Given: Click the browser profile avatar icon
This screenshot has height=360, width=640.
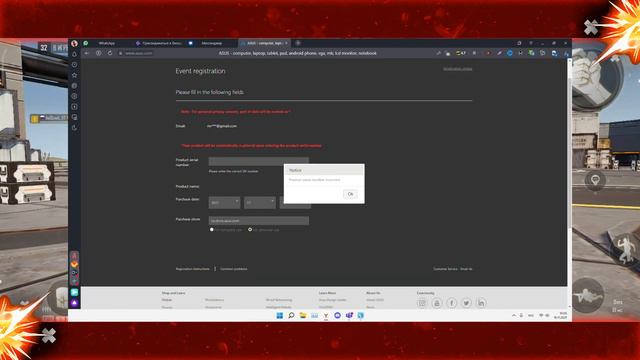Looking at the screenshot, I should (74, 43).
